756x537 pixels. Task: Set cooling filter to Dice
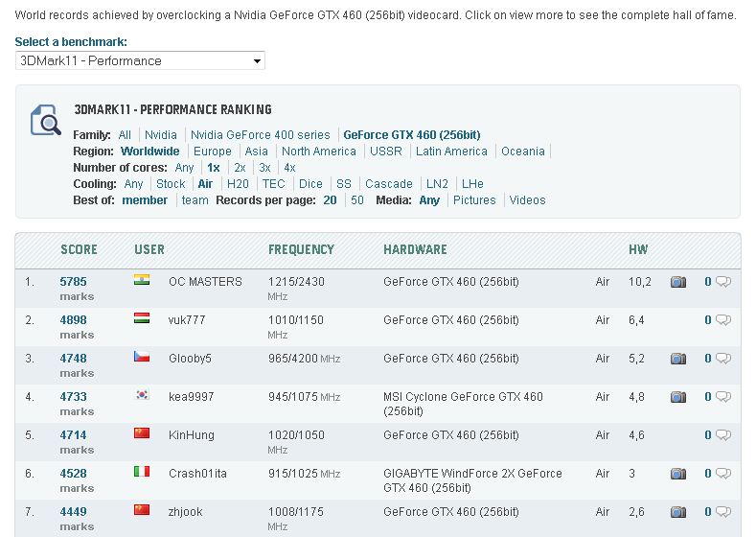pos(310,184)
